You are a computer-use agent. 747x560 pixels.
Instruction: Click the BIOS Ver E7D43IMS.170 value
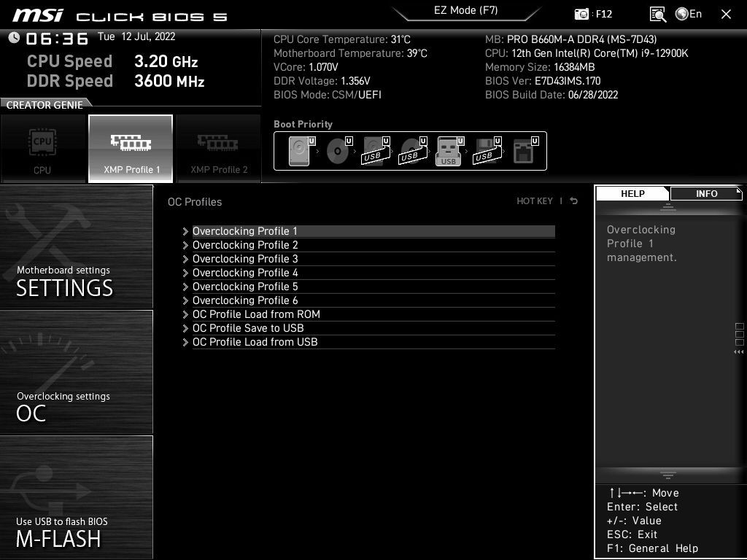click(x=568, y=81)
